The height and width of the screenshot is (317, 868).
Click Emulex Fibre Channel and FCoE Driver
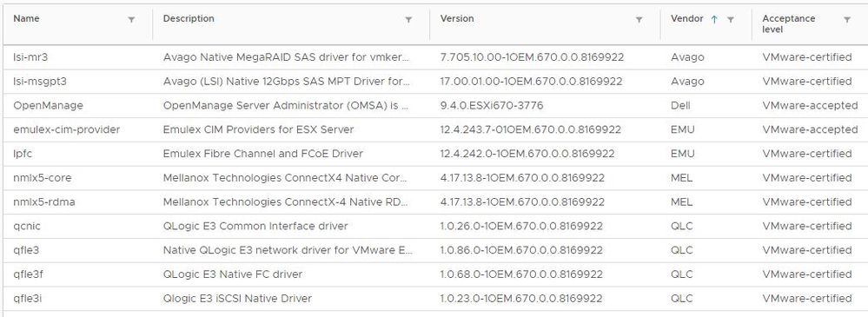coord(263,154)
